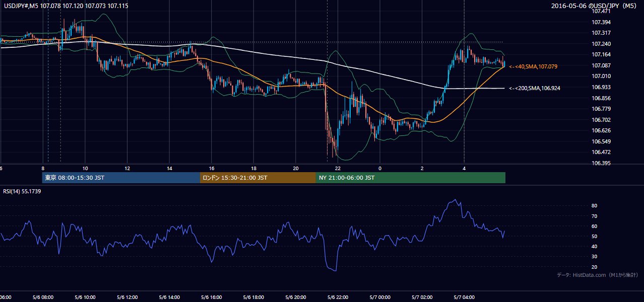Click price axis value 107.164
644x302 pixels.
(x=601, y=54)
